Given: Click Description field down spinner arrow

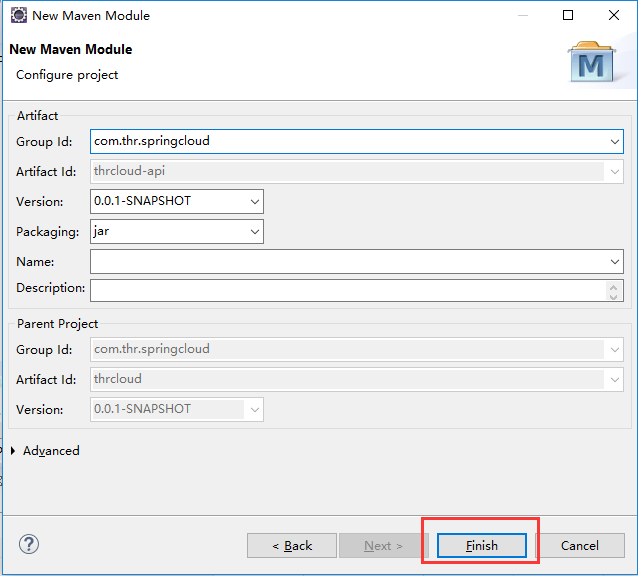Looking at the screenshot, I should (614, 297).
